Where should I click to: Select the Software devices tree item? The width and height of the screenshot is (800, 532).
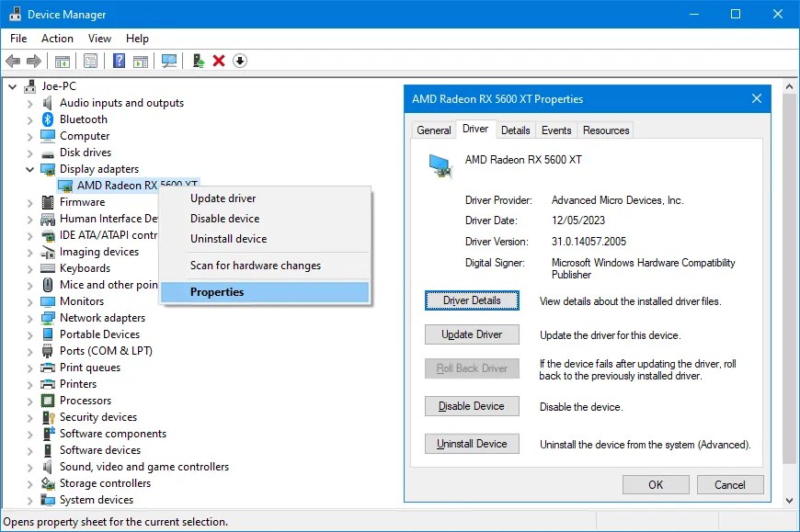coord(100,450)
